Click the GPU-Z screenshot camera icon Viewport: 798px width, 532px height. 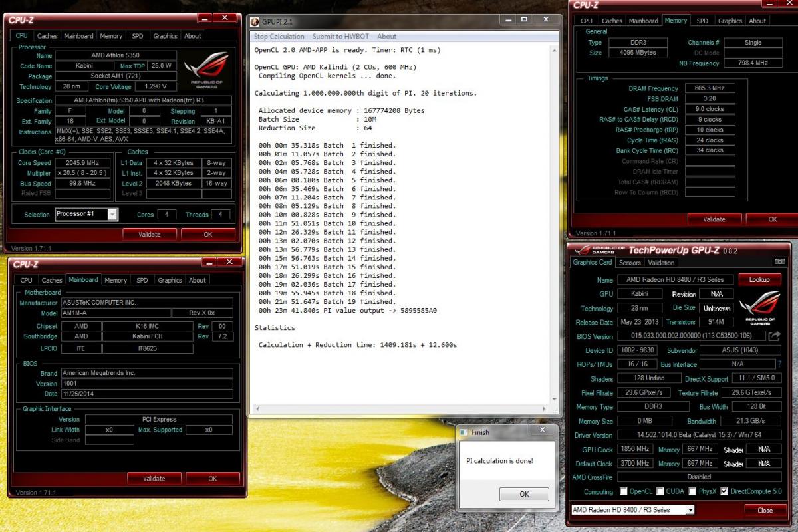tap(779, 262)
